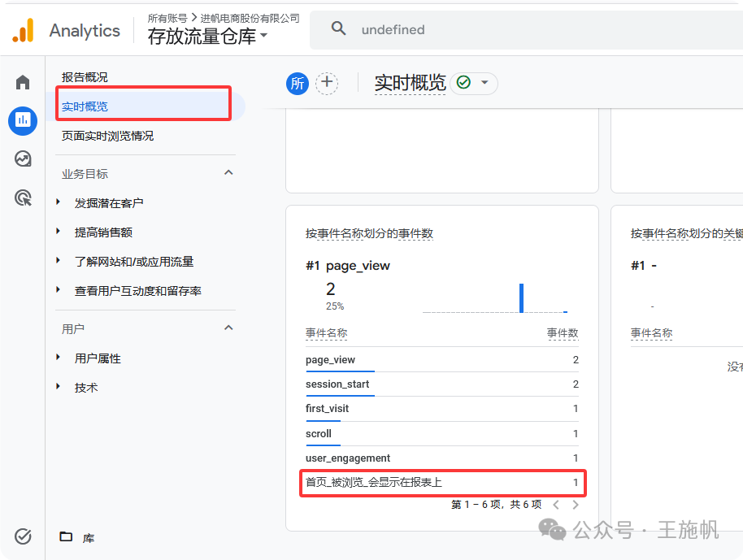Open the Home icon in left rail
The image size is (743, 560).
click(23, 82)
